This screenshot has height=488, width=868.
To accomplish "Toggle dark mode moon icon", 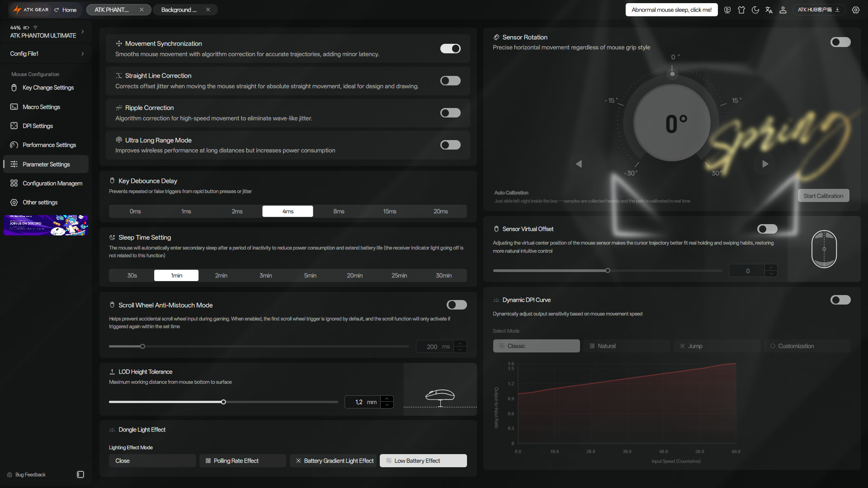I will [755, 10].
